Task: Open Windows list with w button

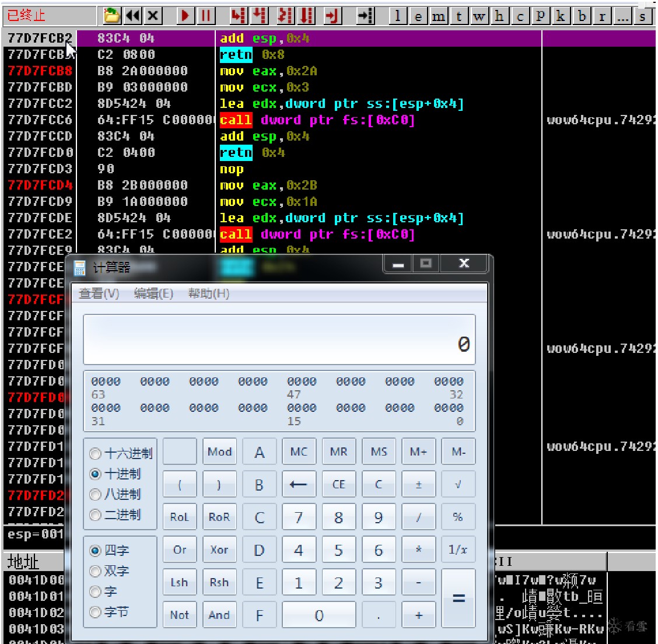Action: [479, 16]
